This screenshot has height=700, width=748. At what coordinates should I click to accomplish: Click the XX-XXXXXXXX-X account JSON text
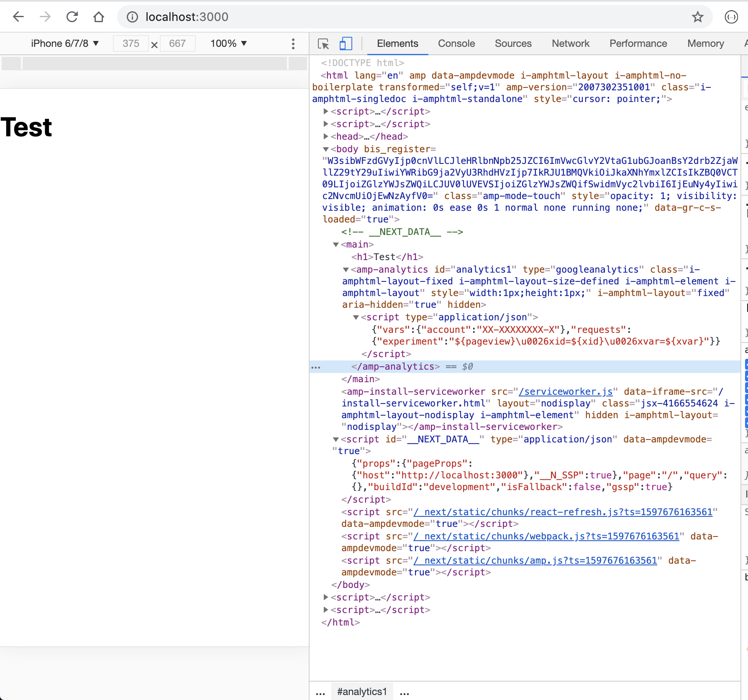(x=518, y=330)
